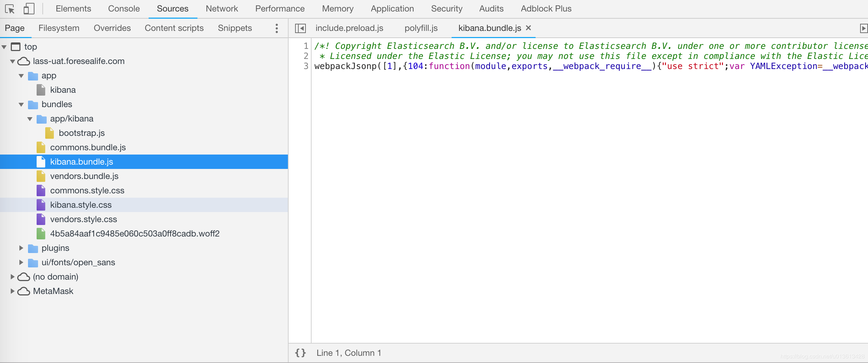Open the Network panel

(222, 9)
